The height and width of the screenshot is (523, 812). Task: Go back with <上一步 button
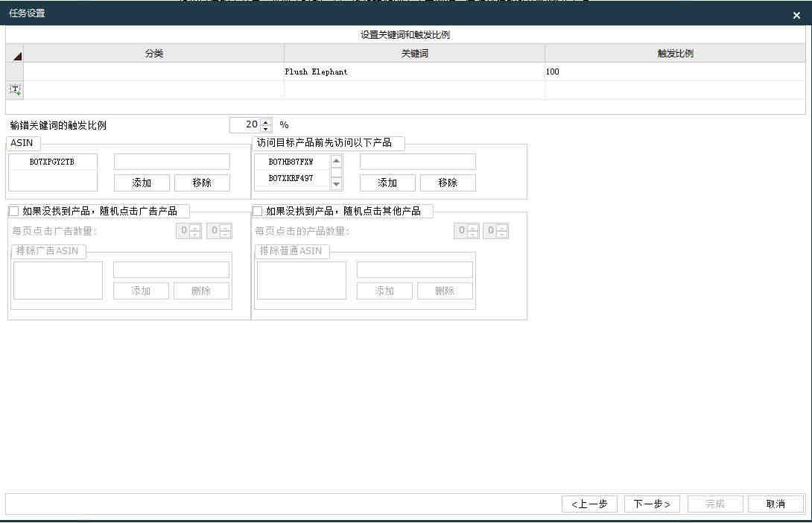[x=589, y=504]
